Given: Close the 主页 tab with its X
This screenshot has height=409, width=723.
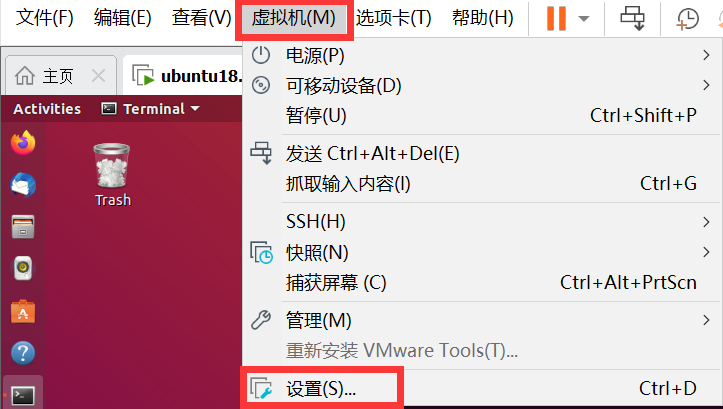Looking at the screenshot, I should tap(98, 76).
